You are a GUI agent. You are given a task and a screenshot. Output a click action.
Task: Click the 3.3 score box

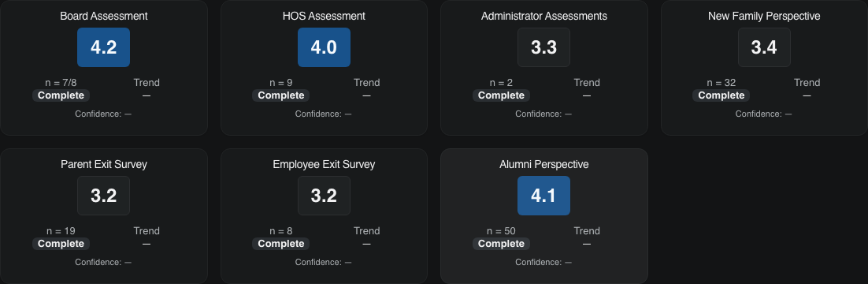543,47
